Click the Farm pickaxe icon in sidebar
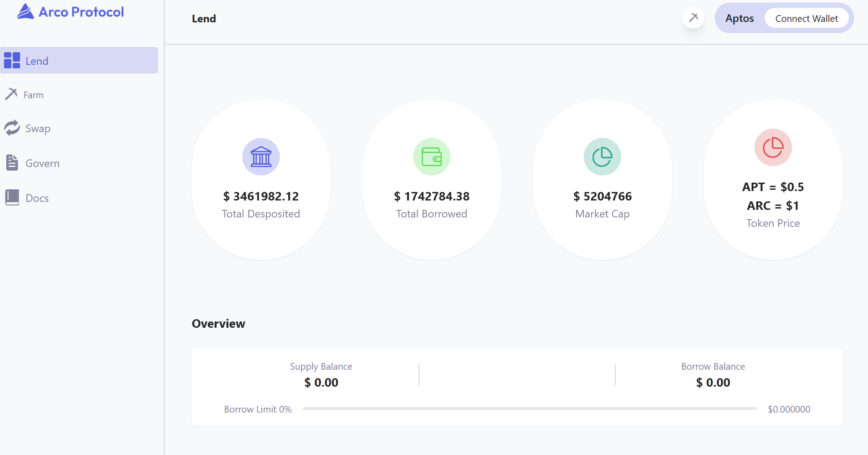The width and height of the screenshot is (868, 455). click(11, 94)
